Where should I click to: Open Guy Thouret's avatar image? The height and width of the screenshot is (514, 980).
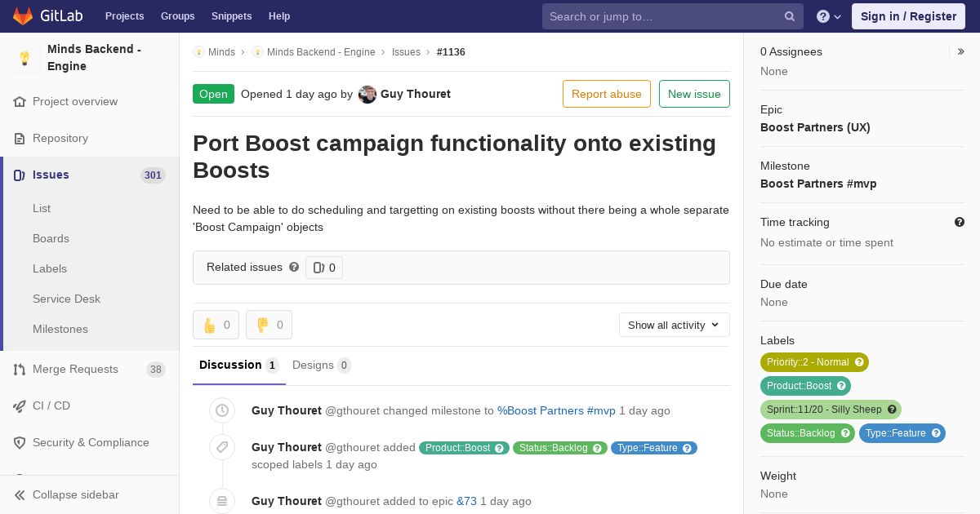point(367,94)
